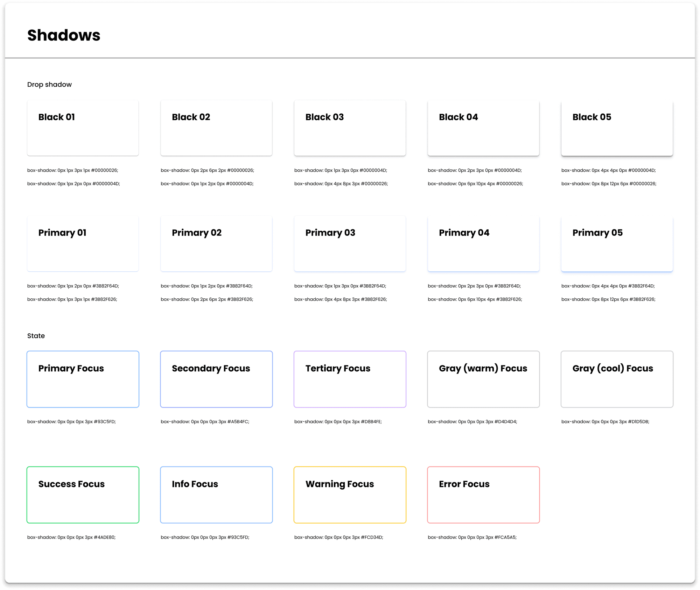This screenshot has width=700, height=590.
Task: Click the Black 01 shadow card
Action: [83, 128]
